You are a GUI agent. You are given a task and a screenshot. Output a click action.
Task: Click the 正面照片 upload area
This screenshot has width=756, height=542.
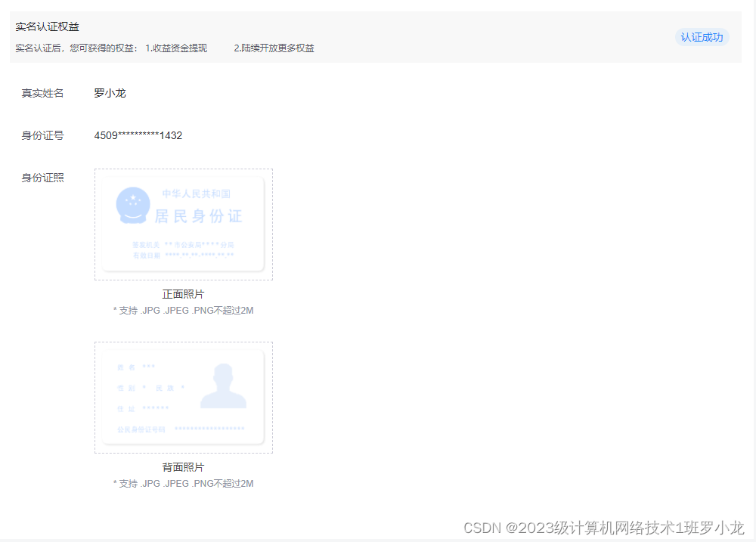[x=183, y=224]
